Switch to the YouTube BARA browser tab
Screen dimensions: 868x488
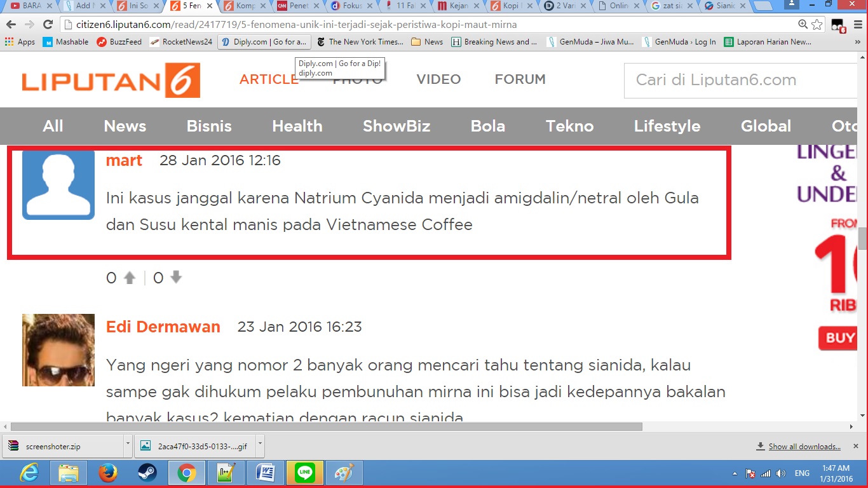[29, 6]
